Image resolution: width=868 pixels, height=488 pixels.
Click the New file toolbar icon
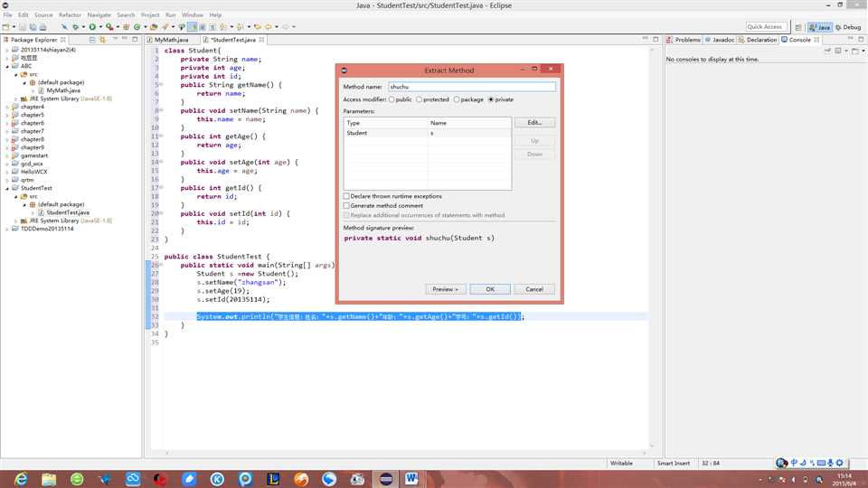[x=7, y=27]
